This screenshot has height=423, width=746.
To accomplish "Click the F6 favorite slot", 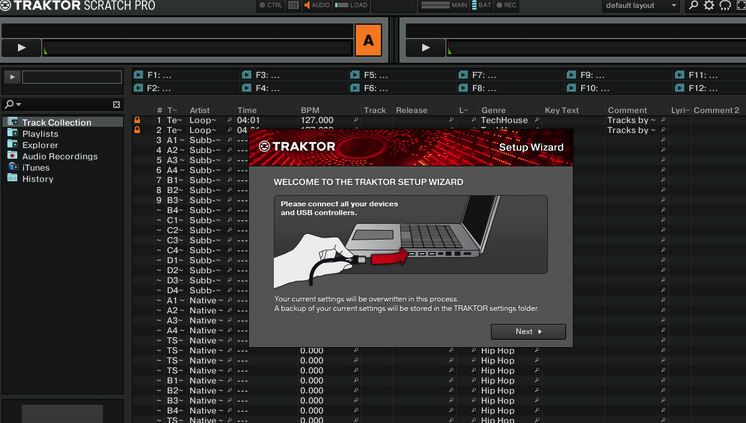I will pos(369,89).
